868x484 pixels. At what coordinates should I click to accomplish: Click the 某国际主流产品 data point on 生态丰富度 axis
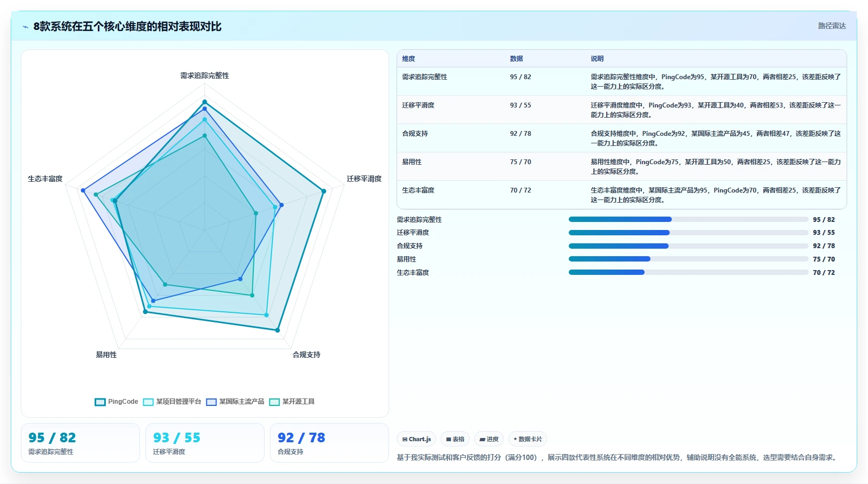point(83,190)
